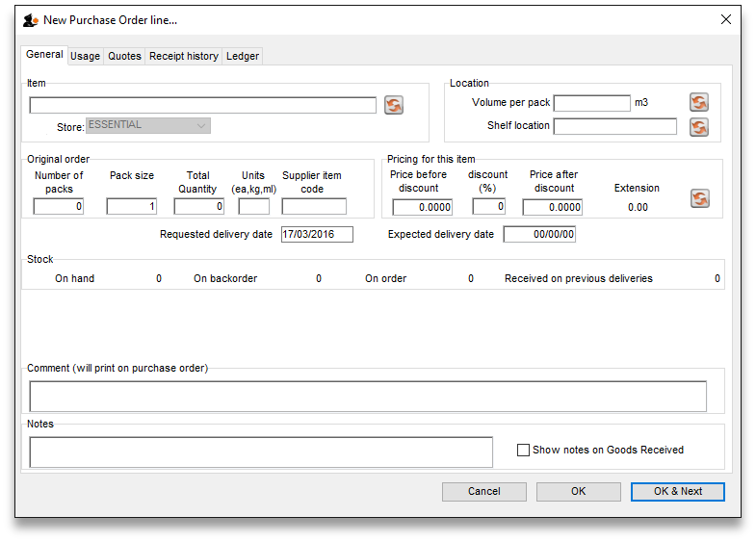Focus the Number of packs field
This screenshot has height=542, width=756.
pyautogui.click(x=58, y=206)
